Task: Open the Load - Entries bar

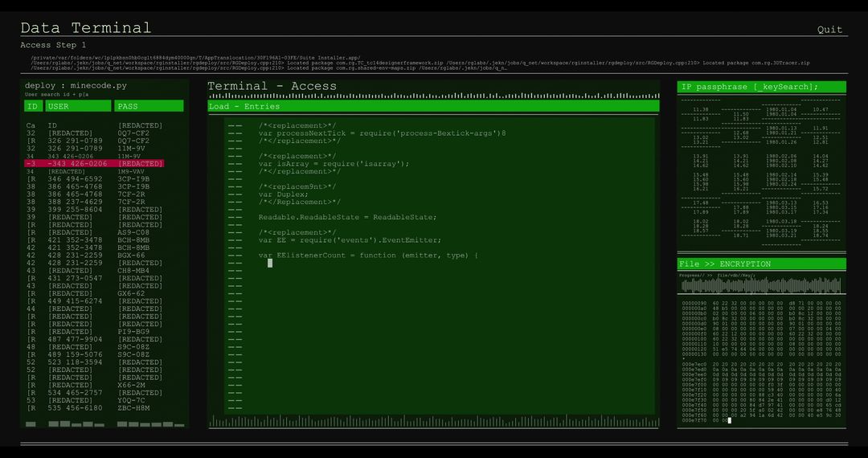Action: point(433,106)
